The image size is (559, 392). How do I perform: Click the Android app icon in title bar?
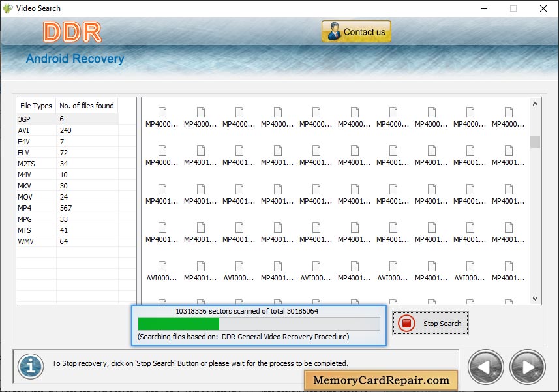(x=7, y=8)
